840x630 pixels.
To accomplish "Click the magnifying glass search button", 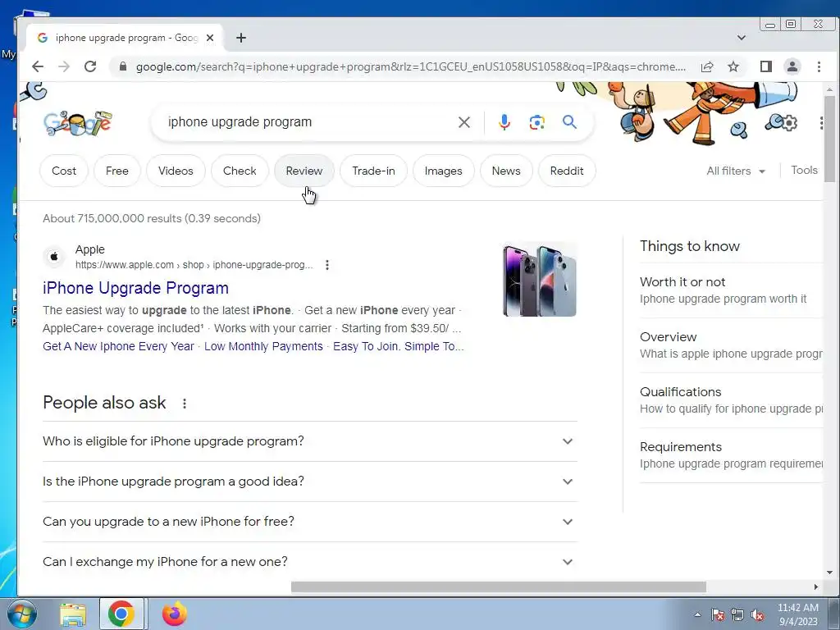I will click(x=569, y=122).
